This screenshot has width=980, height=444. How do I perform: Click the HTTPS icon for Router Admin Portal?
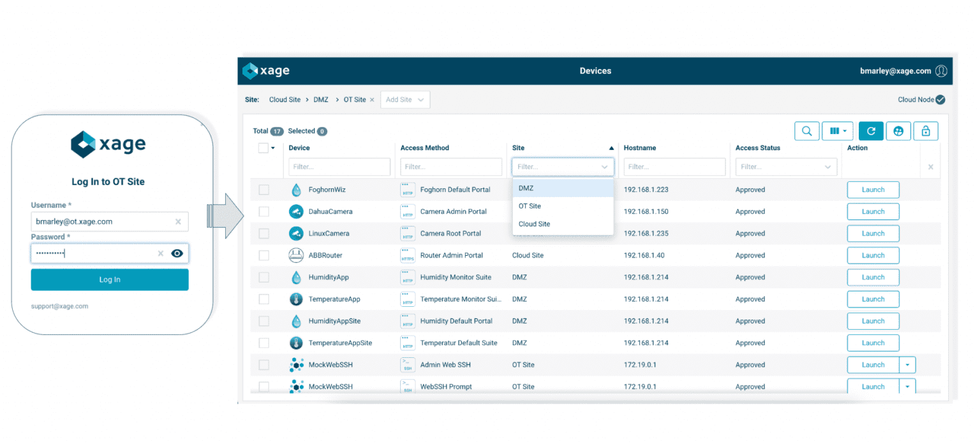coord(408,255)
